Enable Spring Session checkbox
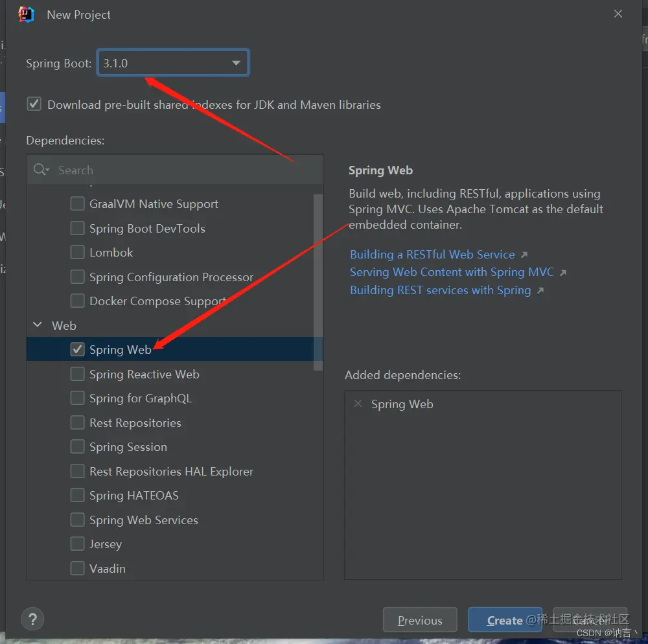Viewport: 648px width, 644px height. coord(77,446)
